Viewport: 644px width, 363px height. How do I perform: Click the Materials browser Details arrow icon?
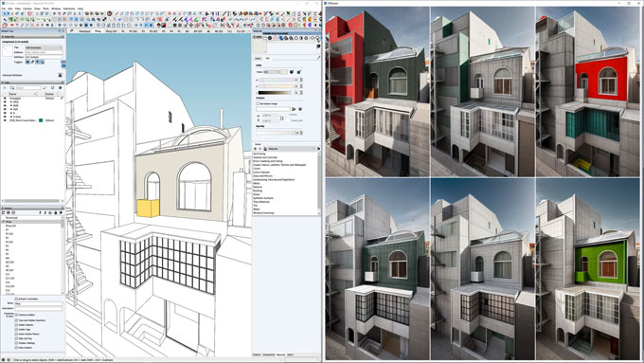tap(319, 149)
